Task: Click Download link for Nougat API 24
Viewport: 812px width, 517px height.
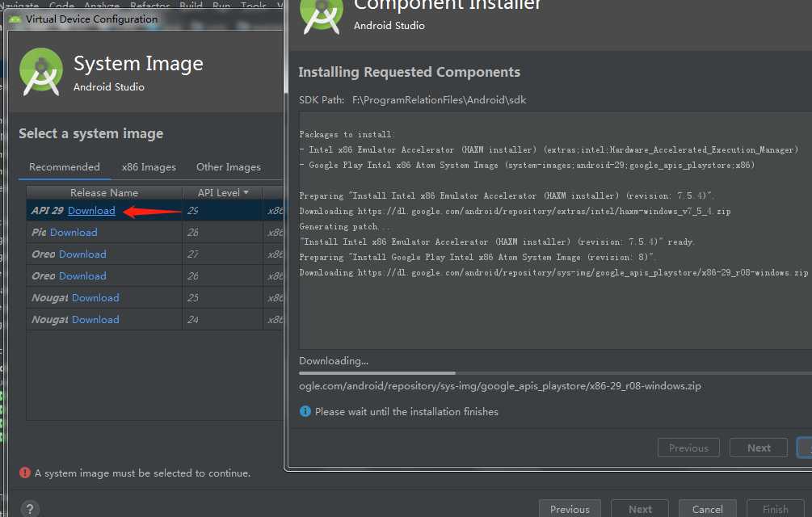Action: click(95, 319)
